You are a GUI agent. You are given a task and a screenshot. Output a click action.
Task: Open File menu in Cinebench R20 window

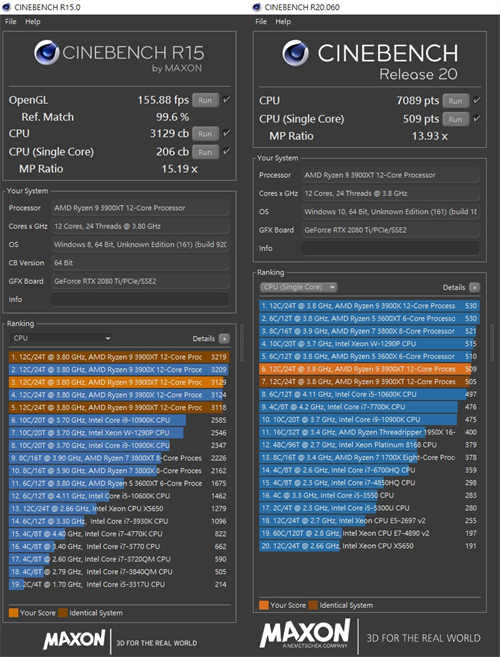tap(261, 21)
